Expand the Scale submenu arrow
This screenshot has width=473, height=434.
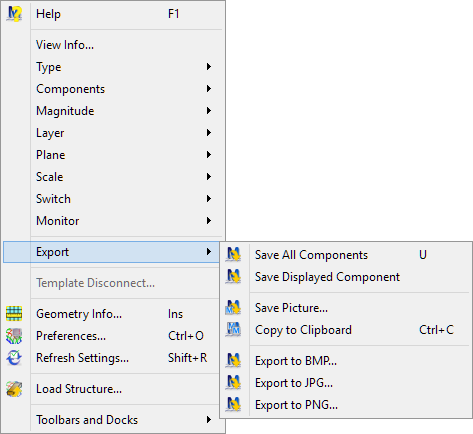pos(209,177)
